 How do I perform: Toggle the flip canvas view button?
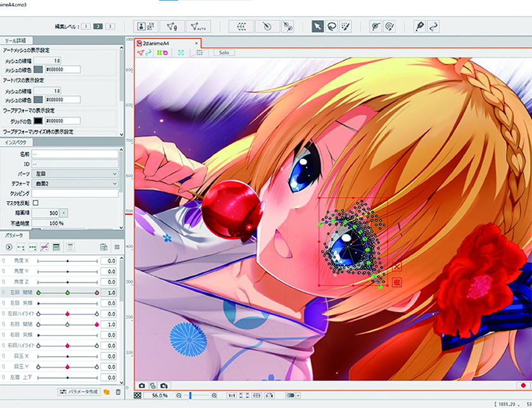(270, 395)
